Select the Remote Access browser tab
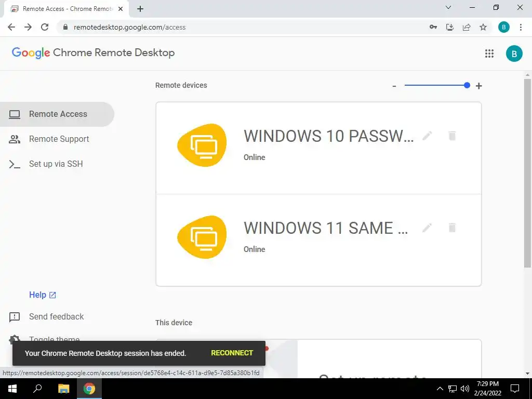The height and width of the screenshot is (399, 532). pos(66,9)
